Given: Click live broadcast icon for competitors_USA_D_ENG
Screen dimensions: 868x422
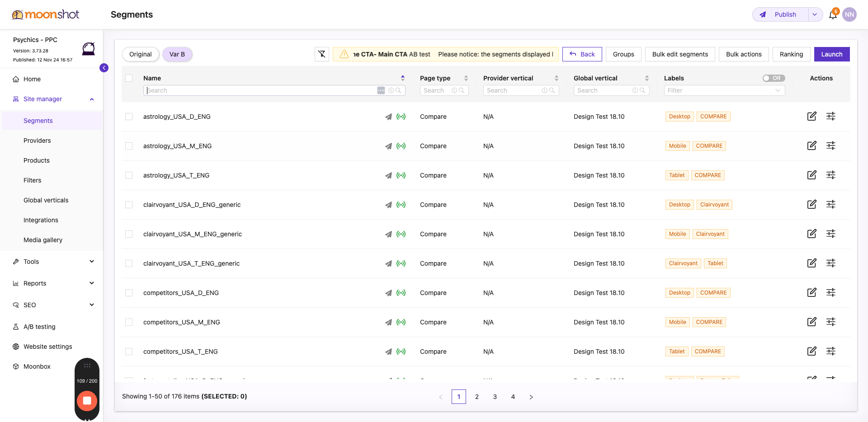Looking at the screenshot, I should 401,293.
